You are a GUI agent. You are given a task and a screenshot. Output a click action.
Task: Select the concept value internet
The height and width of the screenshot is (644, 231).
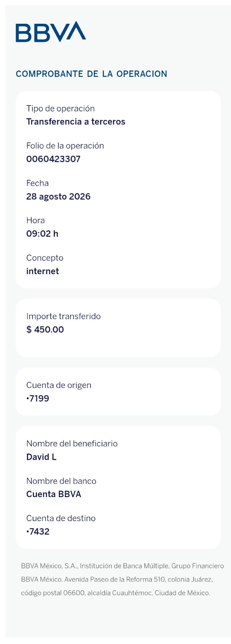[x=43, y=271]
